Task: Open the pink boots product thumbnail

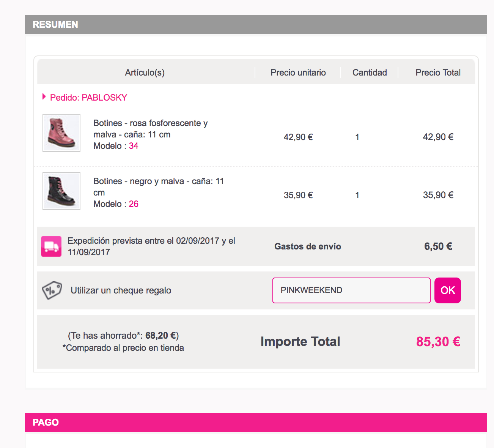Action: point(61,133)
